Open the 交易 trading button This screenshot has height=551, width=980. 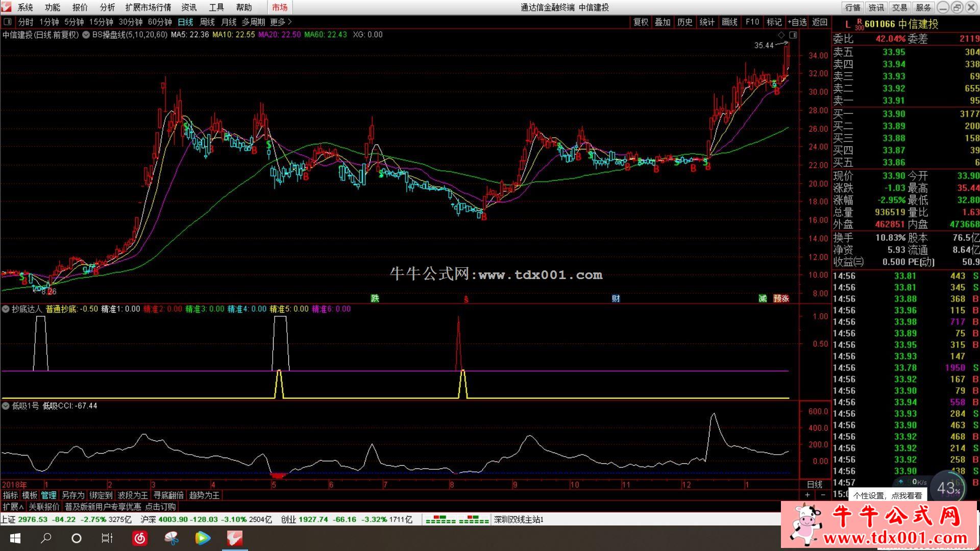coord(899,7)
